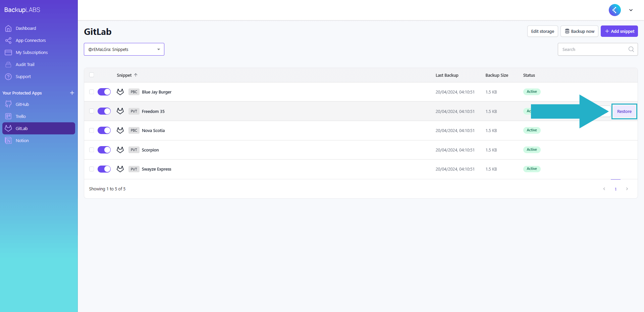The height and width of the screenshot is (312, 644).
Task: Click the GitLab fox icon in sidebar
Action: click(8, 128)
